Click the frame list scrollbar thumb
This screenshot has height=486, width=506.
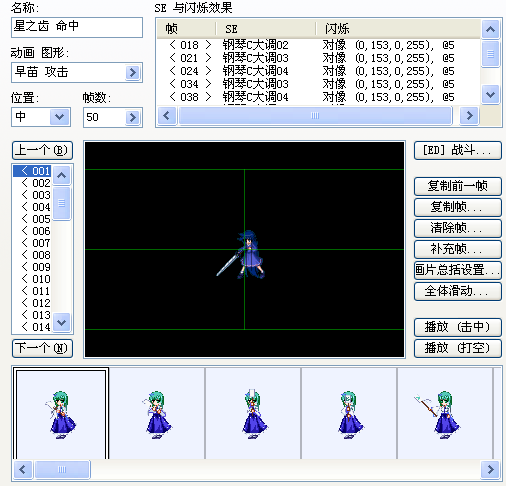(62, 203)
